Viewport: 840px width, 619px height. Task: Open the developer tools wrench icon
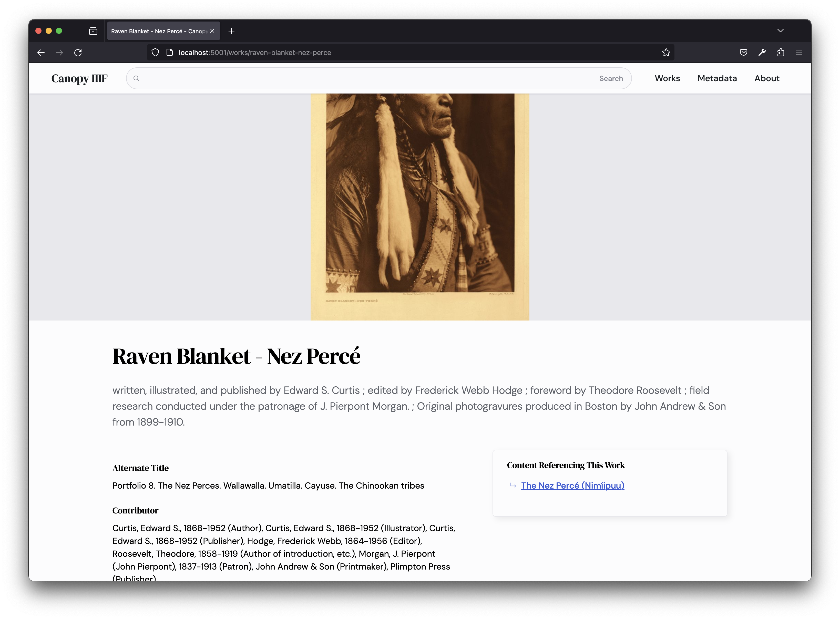(762, 53)
